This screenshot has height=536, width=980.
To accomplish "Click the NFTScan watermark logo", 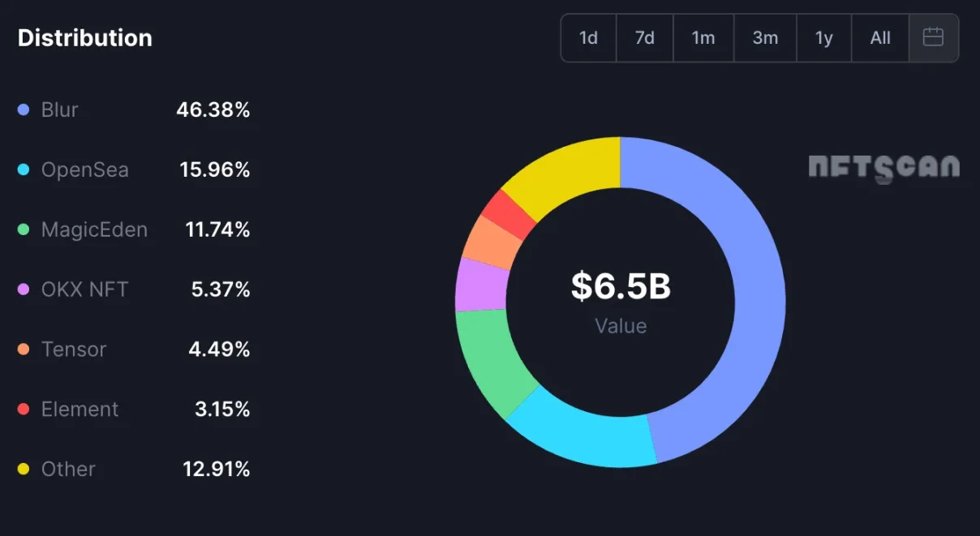I will [883, 167].
